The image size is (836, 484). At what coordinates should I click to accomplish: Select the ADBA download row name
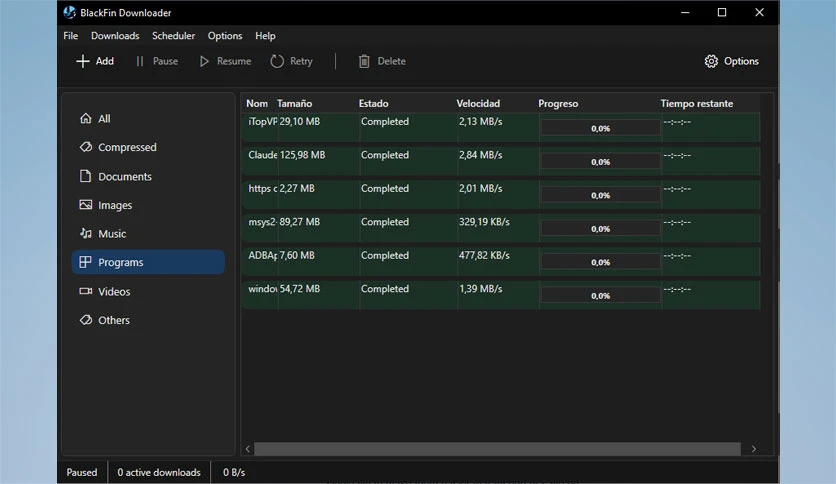(262, 255)
